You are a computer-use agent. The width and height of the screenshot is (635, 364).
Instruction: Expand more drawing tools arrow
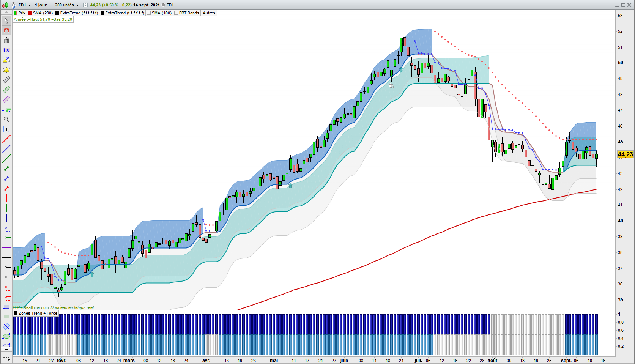coord(6,349)
